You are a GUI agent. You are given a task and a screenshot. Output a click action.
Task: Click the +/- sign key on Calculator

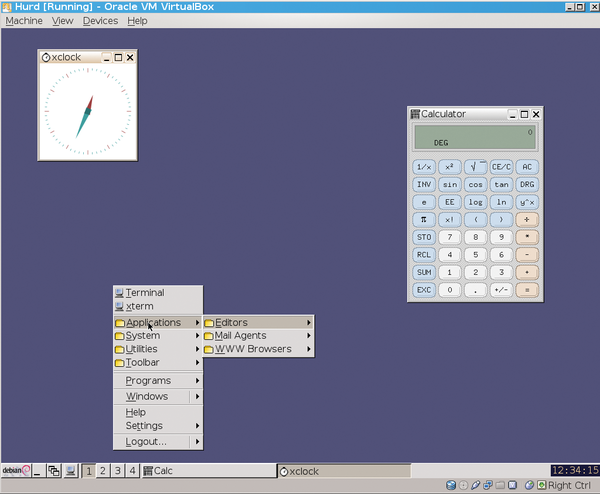click(501, 290)
